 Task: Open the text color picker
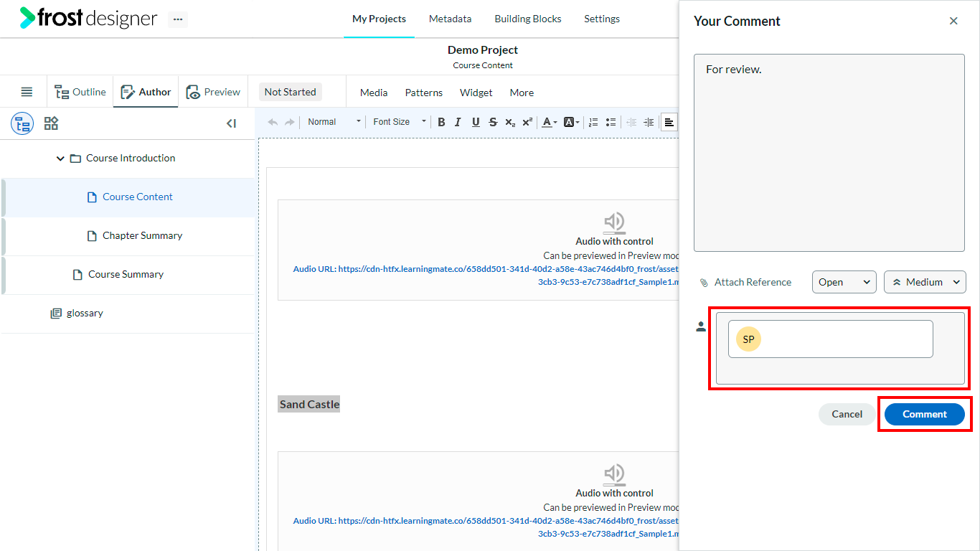tap(549, 122)
